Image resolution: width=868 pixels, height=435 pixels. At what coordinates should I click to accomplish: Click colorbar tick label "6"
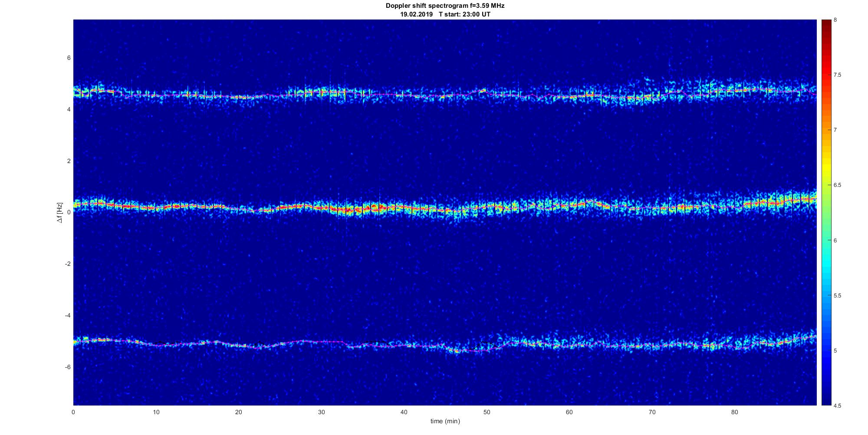tap(835, 240)
